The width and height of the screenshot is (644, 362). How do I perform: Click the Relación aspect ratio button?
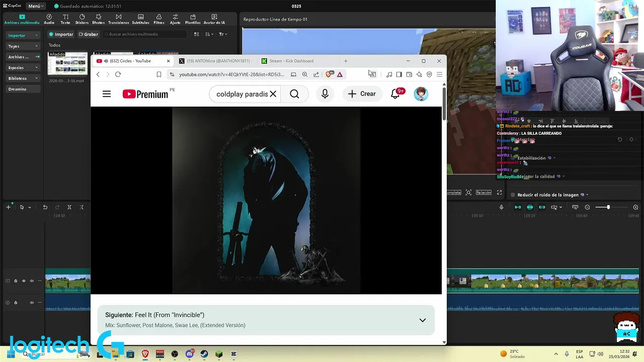484,193
